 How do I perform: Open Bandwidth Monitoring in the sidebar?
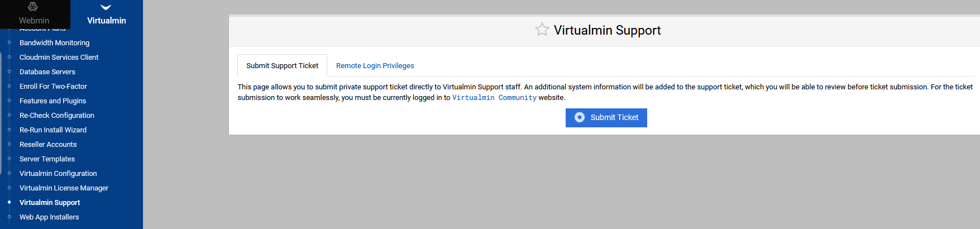click(x=54, y=43)
